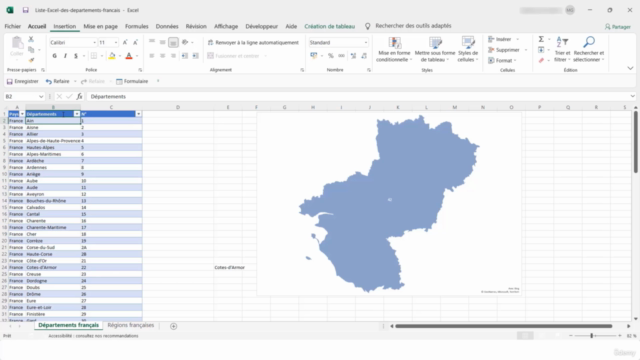The width and height of the screenshot is (640, 360).
Task: Switch to the Insertion ribbon tab
Action: click(x=64, y=26)
